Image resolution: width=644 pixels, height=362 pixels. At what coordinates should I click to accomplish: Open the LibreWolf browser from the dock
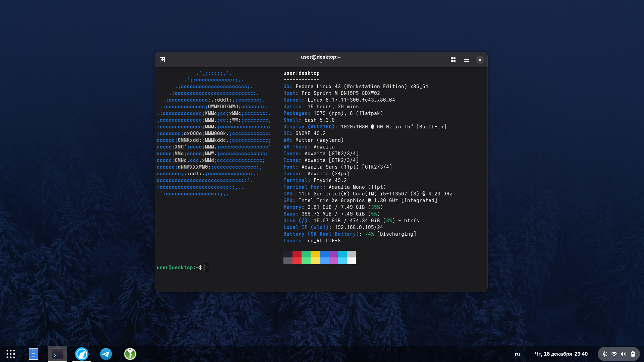(82, 354)
